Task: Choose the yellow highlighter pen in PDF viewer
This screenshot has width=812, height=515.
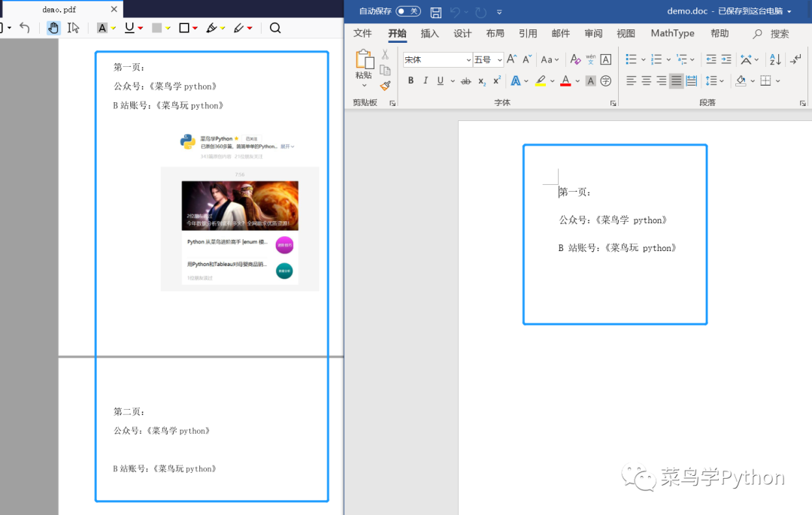Action: pos(211,28)
